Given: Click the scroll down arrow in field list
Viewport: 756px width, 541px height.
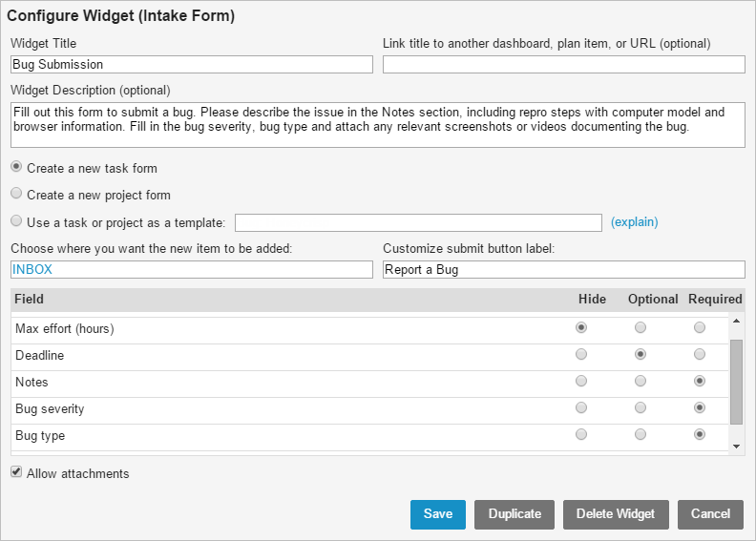Looking at the screenshot, I should (x=736, y=446).
